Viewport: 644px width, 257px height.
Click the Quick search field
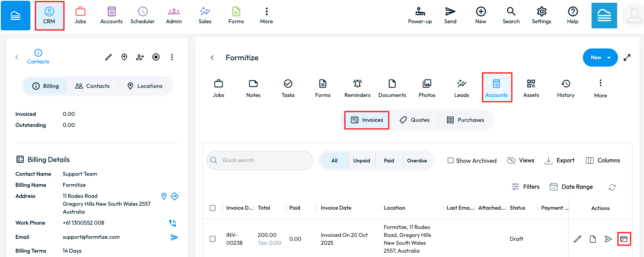[x=260, y=160]
